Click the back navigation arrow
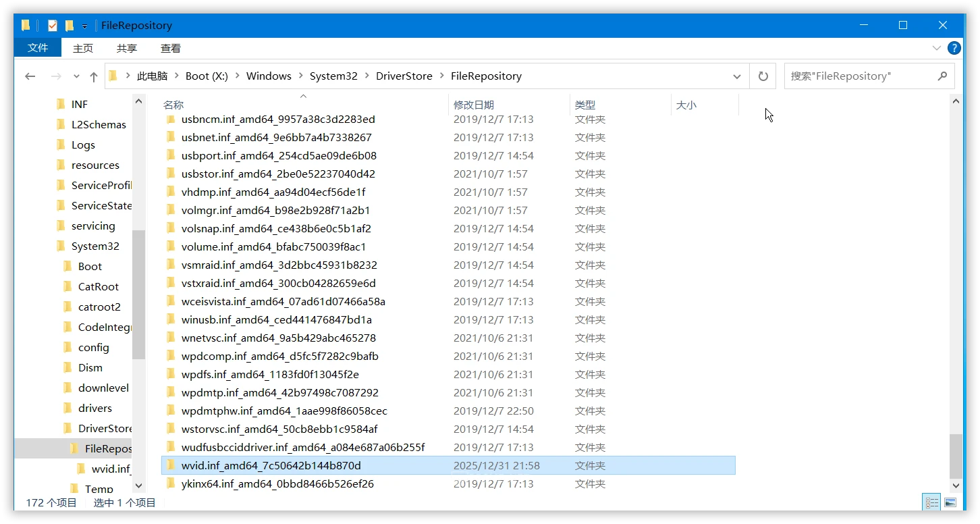 click(x=30, y=76)
